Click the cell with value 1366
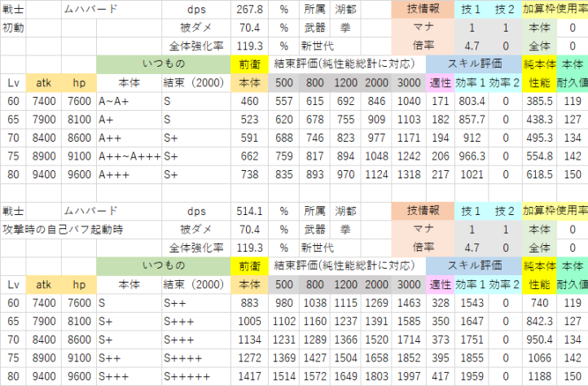This screenshot has height=386, width=588. pos(345,340)
